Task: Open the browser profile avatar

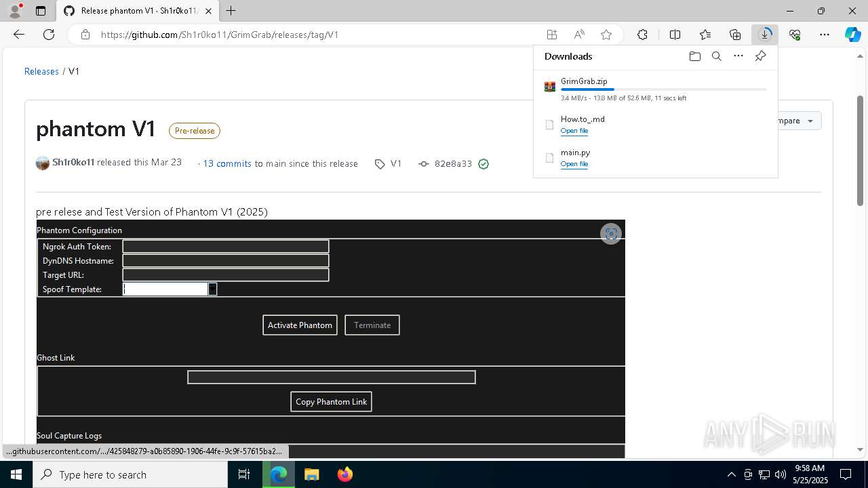Action: [x=15, y=11]
